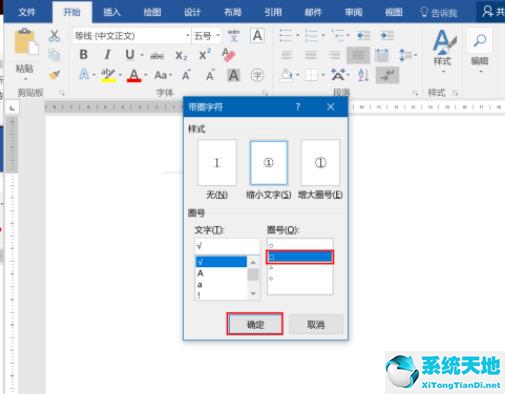Viewport: 505px width, 394px height.
Task: Open the font name 等线 dropdown
Action: coord(187,36)
